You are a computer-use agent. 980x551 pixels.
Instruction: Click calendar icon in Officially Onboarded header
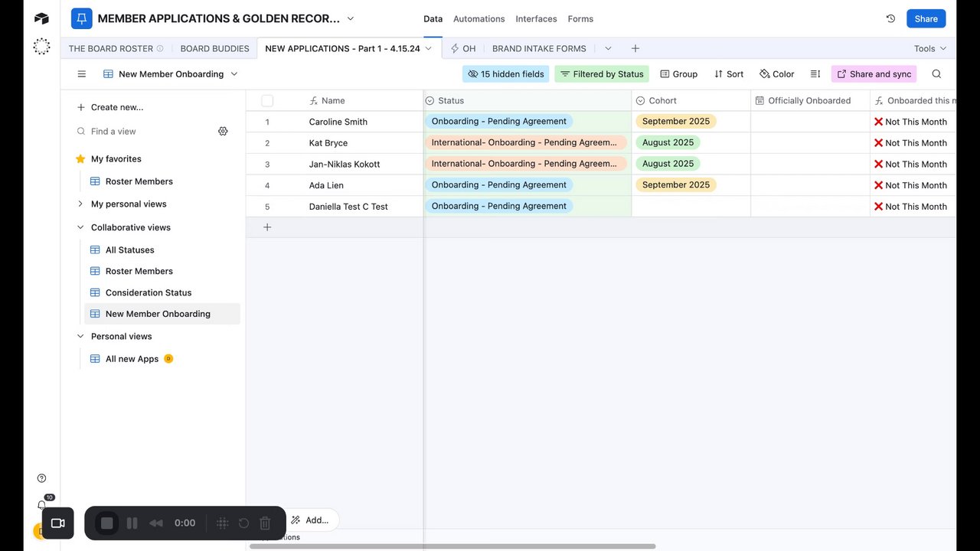(759, 101)
